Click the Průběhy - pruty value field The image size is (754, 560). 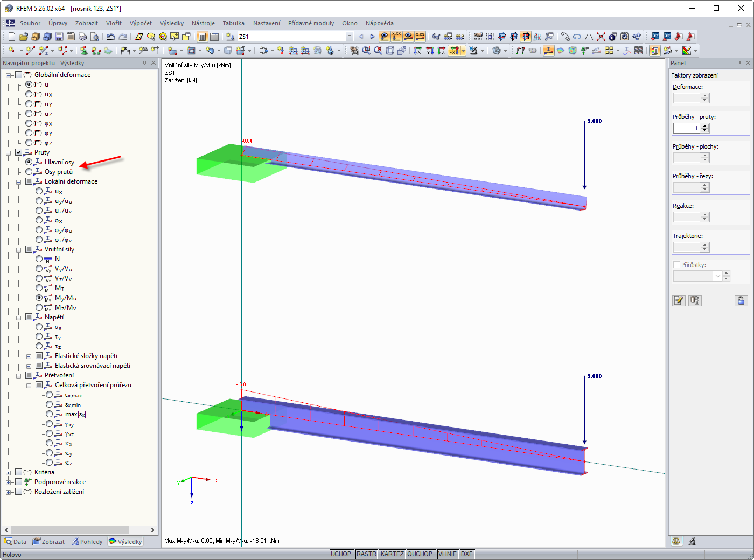point(687,128)
